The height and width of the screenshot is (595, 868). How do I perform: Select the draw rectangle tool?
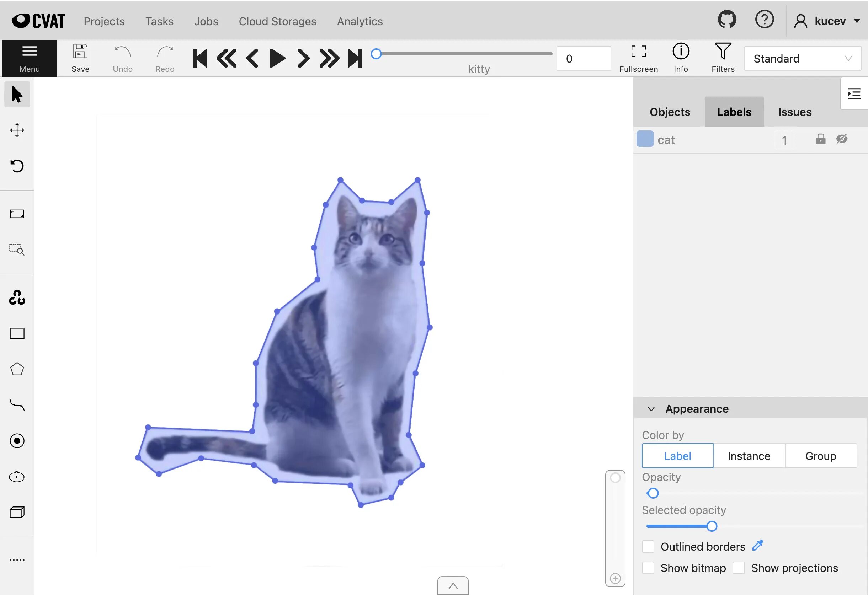tap(17, 333)
